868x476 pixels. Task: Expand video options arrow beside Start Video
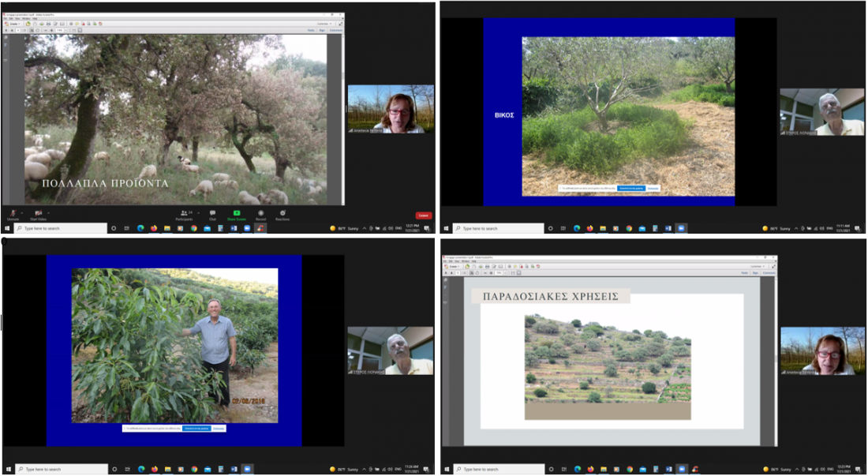point(50,212)
